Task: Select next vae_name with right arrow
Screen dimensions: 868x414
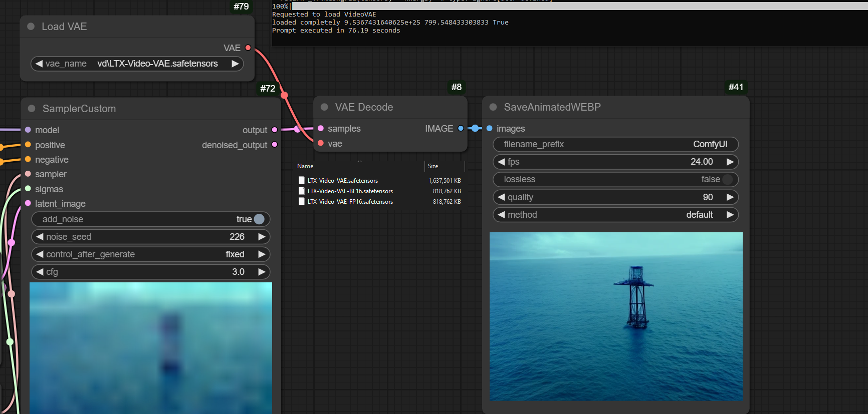Action: point(235,64)
